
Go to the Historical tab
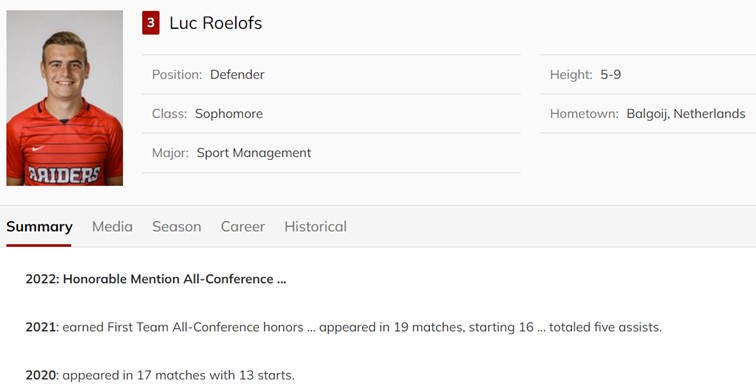pos(315,227)
